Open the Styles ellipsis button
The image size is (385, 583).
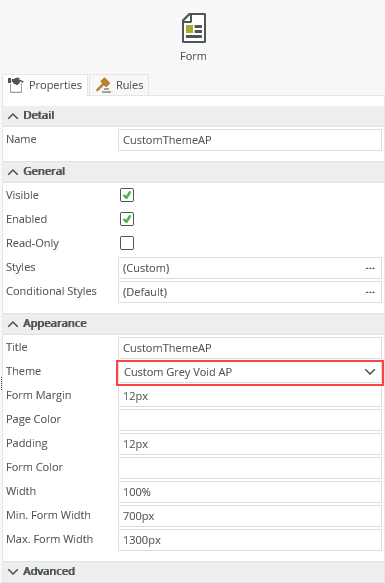[x=370, y=268]
